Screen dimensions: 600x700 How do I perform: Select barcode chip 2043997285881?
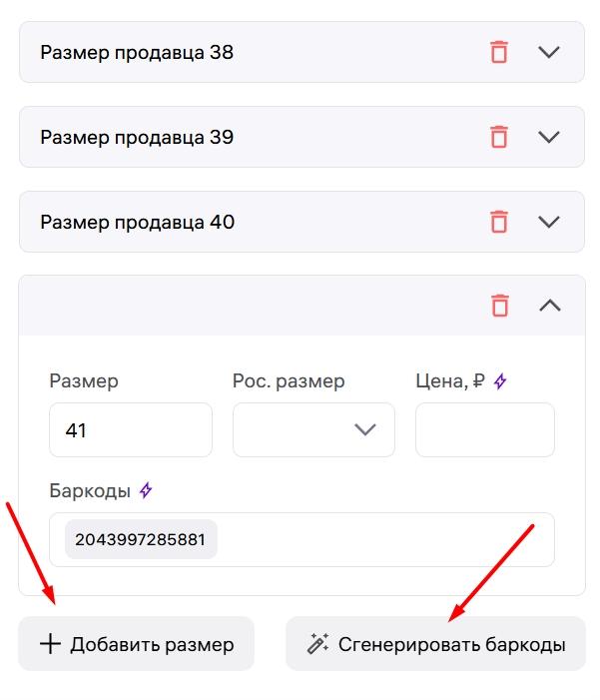(x=141, y=539)
